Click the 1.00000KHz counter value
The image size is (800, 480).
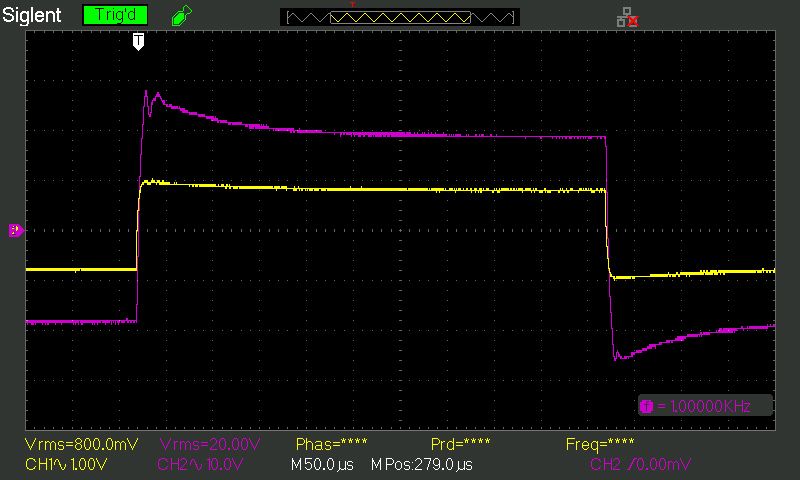[x=704, y=406]
